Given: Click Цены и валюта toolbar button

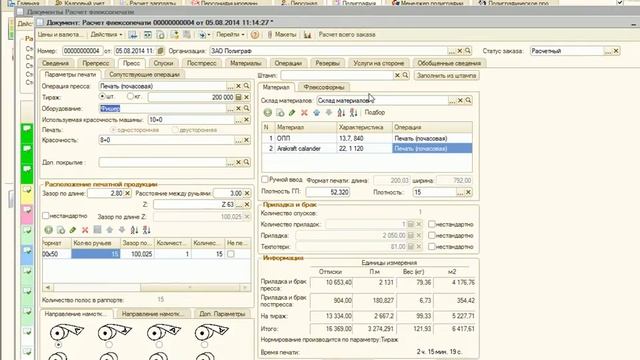Looking at the screenshot, I should click(x=60, y=35).
